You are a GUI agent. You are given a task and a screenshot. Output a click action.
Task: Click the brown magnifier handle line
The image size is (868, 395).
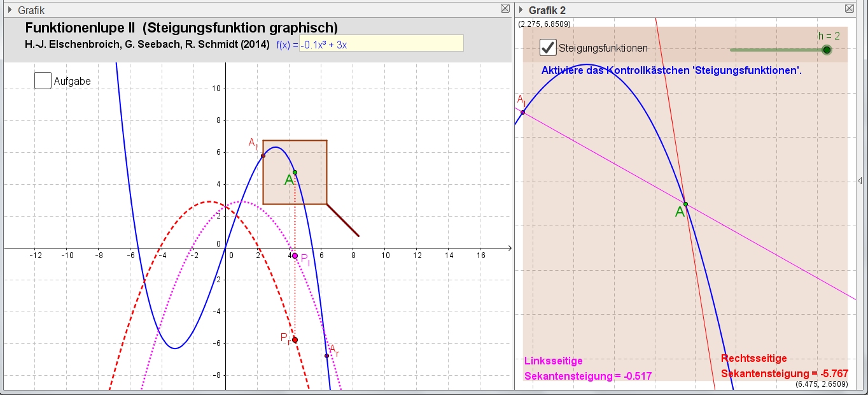click(344, 220)
